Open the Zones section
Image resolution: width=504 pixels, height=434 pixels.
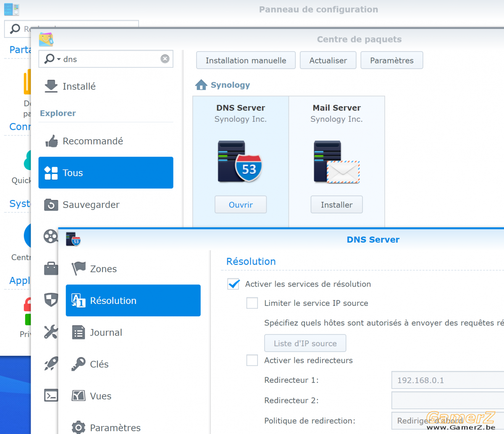[x=133, y=269]
